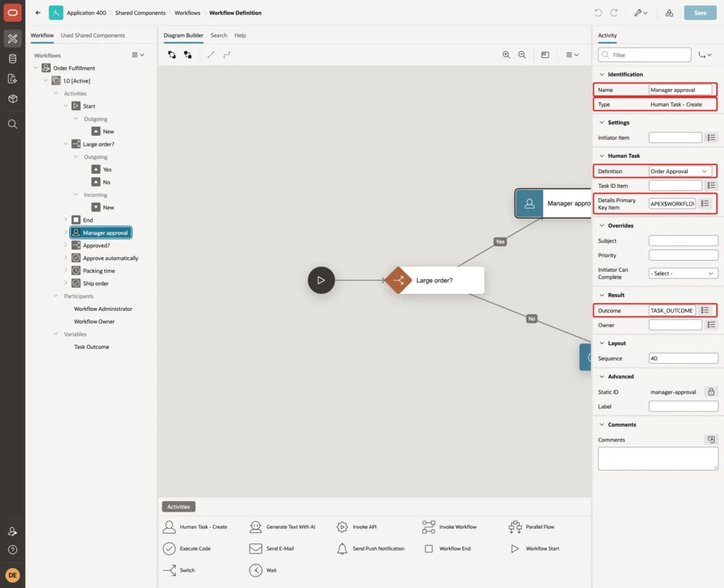Viewport: 724px width, 588px height.
Task: Select Generate Text With AI activity
Action: (x=282, y=527)
